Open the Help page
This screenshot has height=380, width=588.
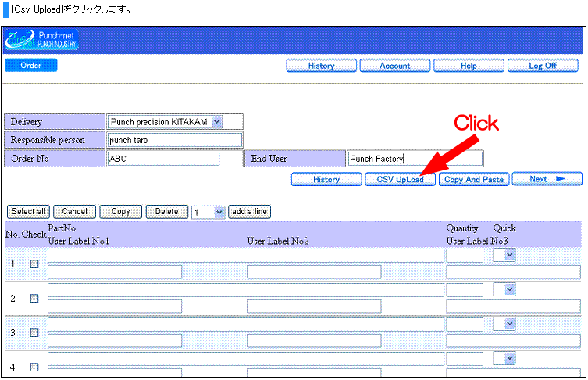(x=469, y=66)
